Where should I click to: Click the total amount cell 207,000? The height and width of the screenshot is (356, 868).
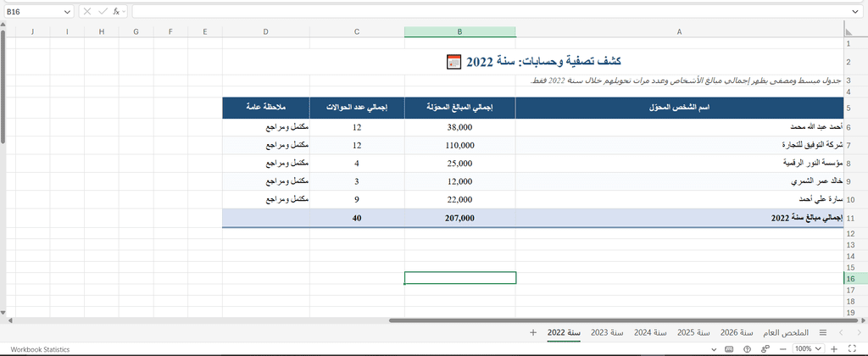pyautogui.click(x=460, y=218)
